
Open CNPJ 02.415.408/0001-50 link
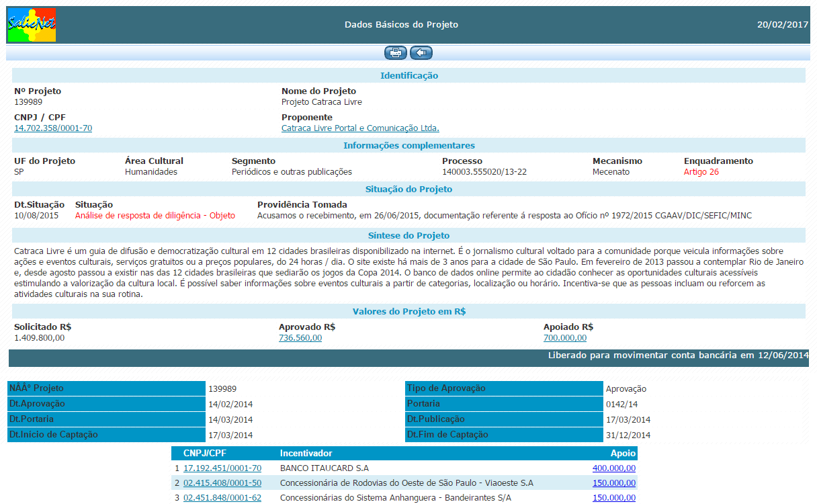click(x=222, y=482)
